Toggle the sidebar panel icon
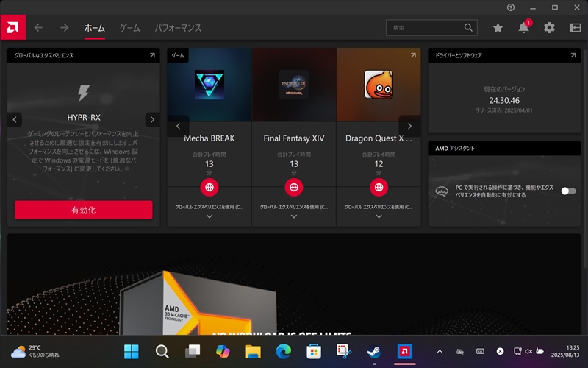 [x=575, y=27]
